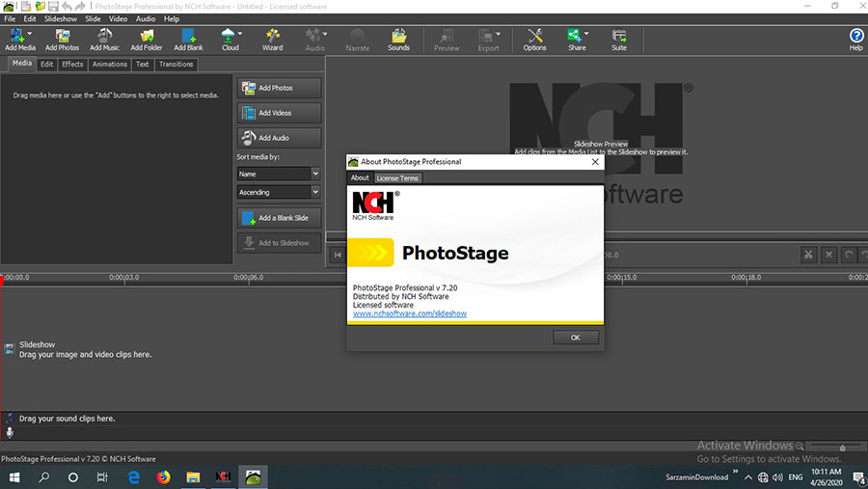Open Help from the toolbar
The image size is (868, 489).
pyautogui.click(x=855, y=40)
